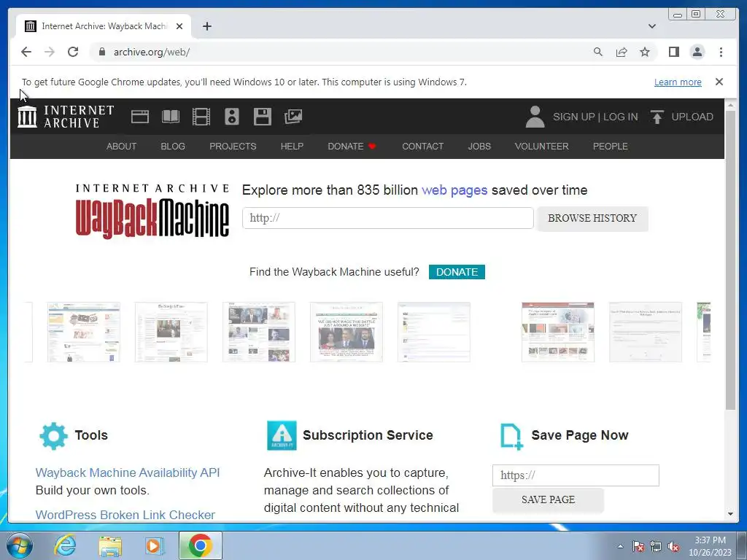Go back with browser back arrow
Image resolution: width=747 pixels, height=560 pixels.
pos(26,52)
